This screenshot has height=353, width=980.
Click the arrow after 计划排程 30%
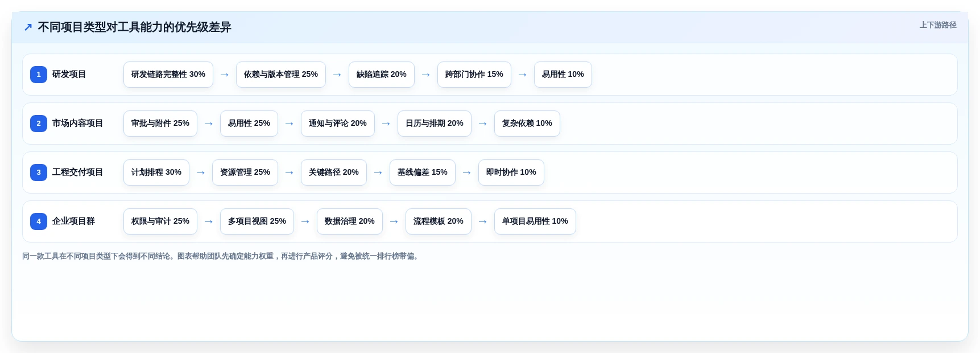[x=201, y=173]
